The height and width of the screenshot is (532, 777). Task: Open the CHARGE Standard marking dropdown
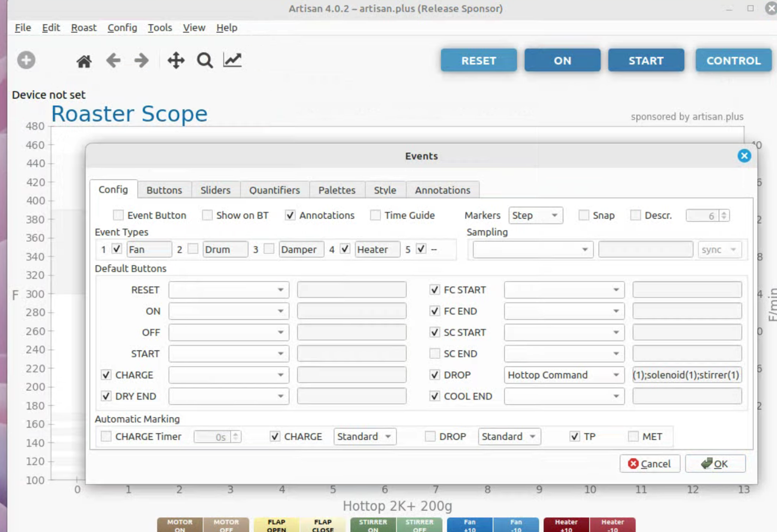pos(364,436)
